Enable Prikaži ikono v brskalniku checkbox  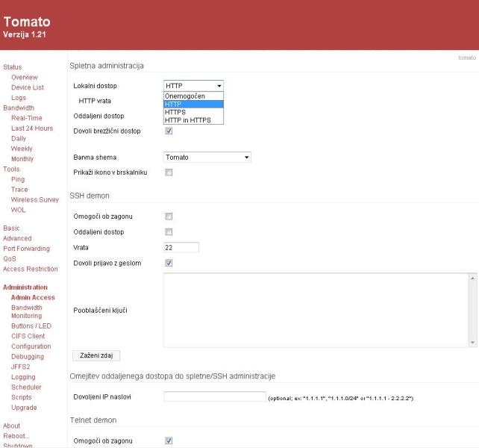click(169, 172)
